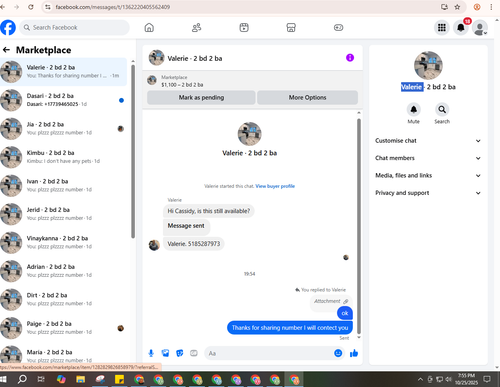The width and height of the screenshot is (500, 387).
Task: Click the chat messages scrollbar
Action: [359, 226]
